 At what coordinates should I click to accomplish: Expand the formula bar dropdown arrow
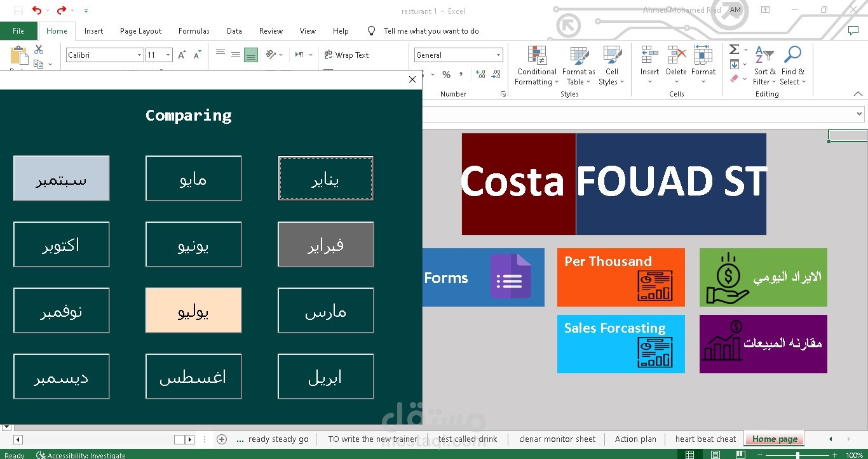(x=860, y=114)
